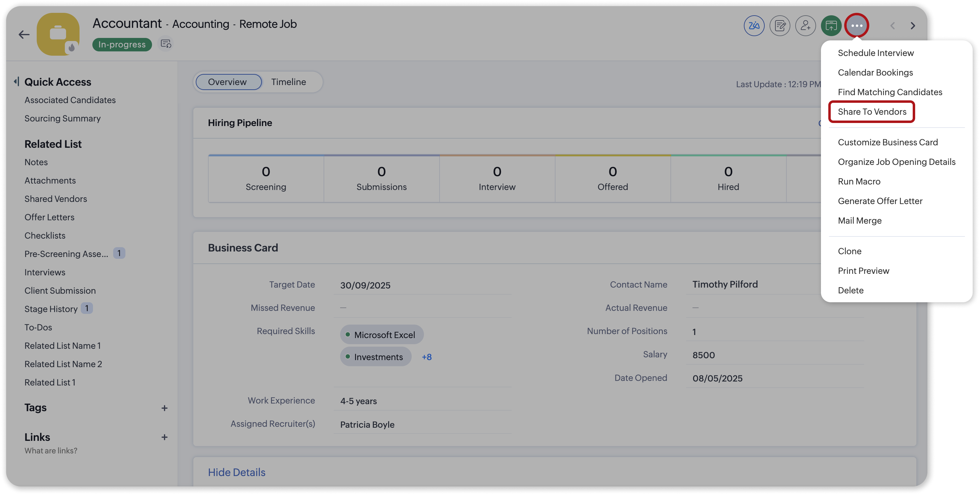Go to next record arrow
The image size is (980, 495).
point(913,26)
